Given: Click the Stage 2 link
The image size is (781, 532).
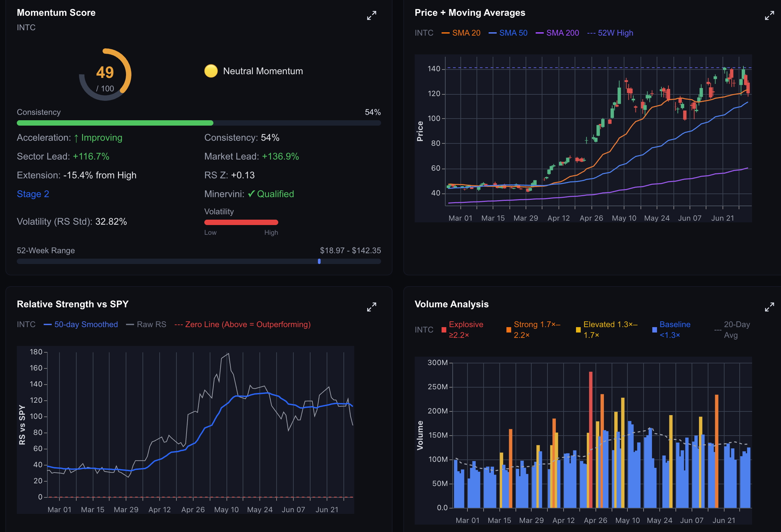Looking at the screenshot, I should click(x=33, y=194).
